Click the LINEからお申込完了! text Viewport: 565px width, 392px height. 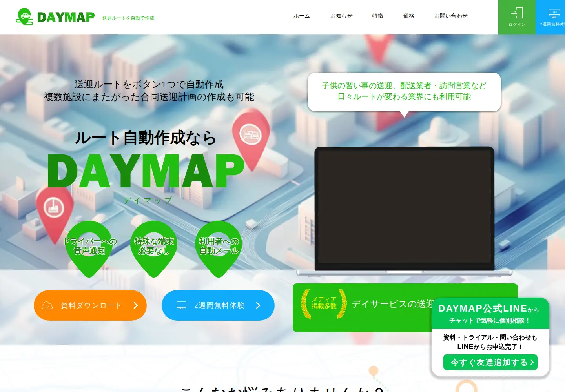click(490, 347)
